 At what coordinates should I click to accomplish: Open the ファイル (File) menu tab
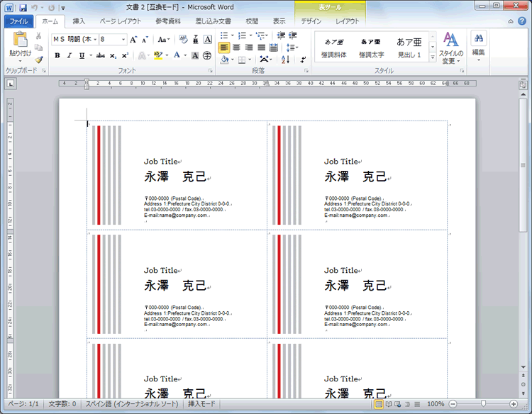coord(18,21)
